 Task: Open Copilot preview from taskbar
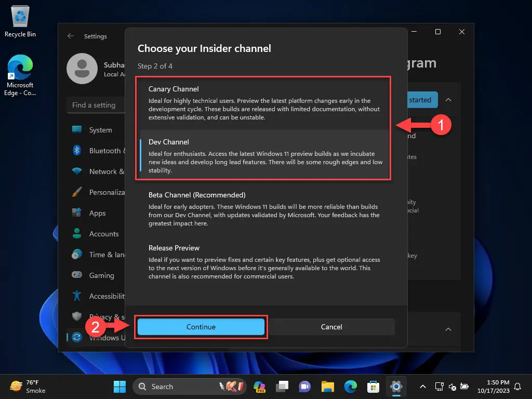point(260,387)
